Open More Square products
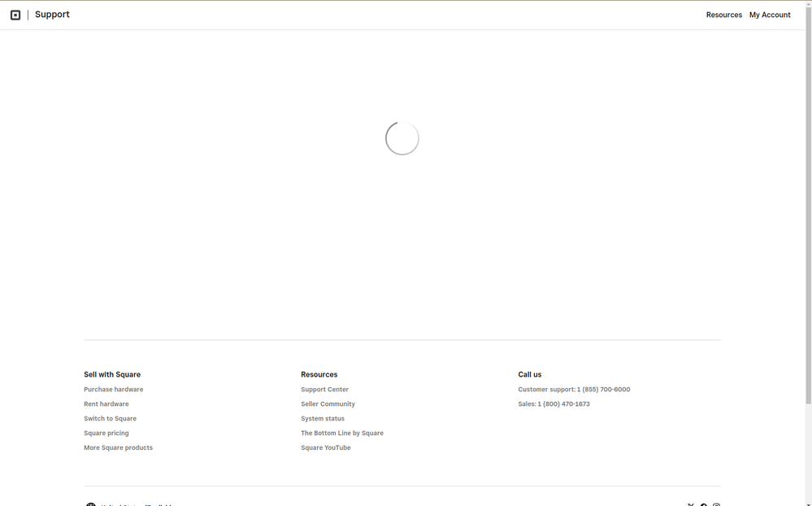Viewport: 812px width, 506px height. (118, 448)
